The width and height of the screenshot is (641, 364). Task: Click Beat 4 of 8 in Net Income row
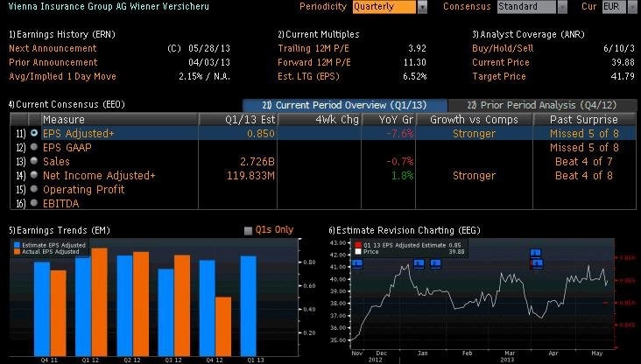coord(584,176)
